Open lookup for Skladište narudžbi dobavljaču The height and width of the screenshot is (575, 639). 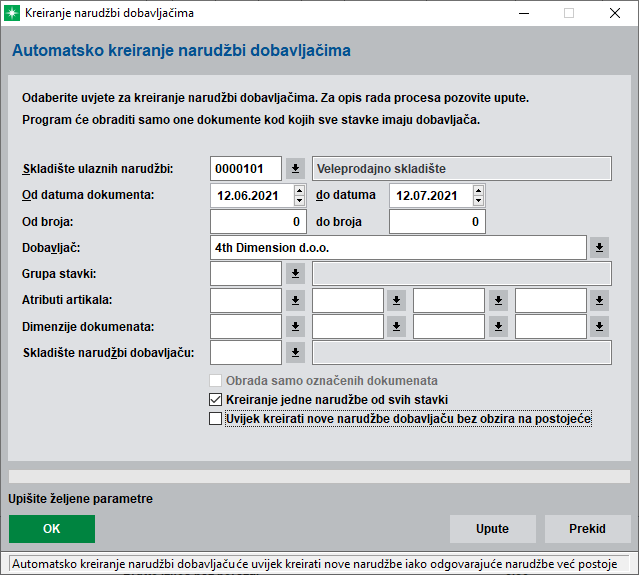(295, 352)
